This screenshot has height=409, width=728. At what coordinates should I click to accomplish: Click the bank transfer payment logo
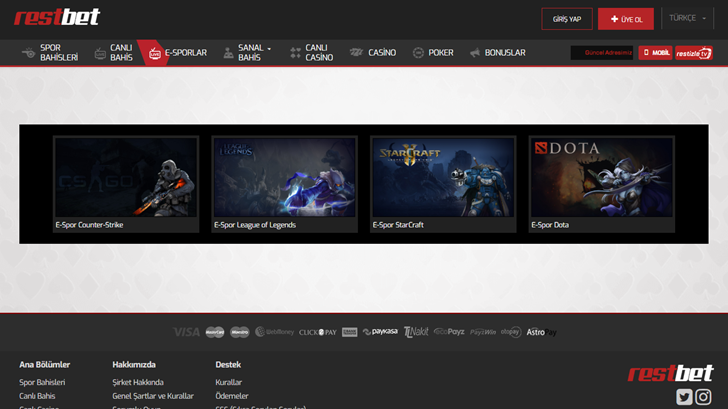350,332
